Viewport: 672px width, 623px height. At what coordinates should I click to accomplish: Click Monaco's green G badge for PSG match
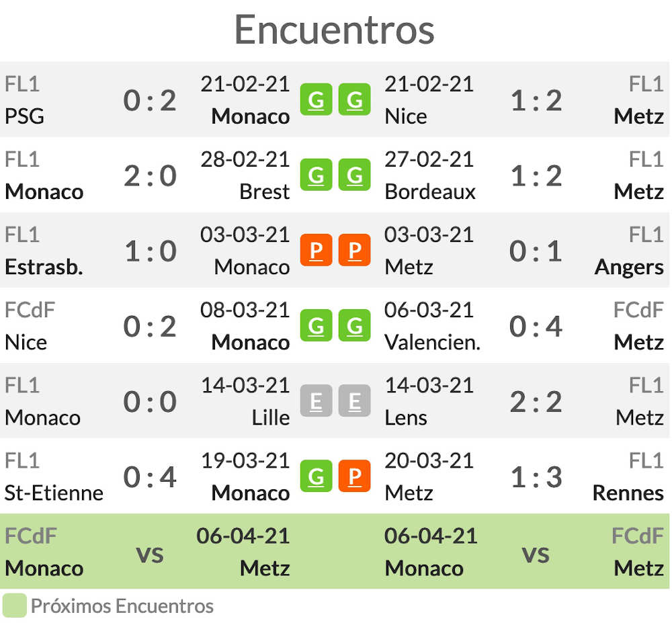coord(317,100)
